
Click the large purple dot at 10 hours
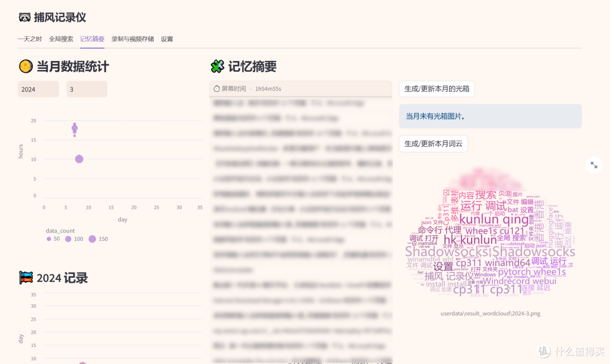point(79,159)
